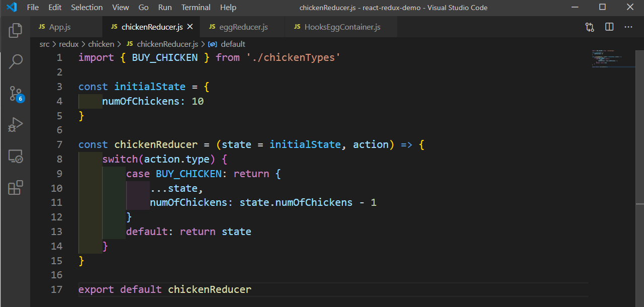Click the './chickenTypes' import path string
Viewport: 644px width, 307px height.
(294, 57)
